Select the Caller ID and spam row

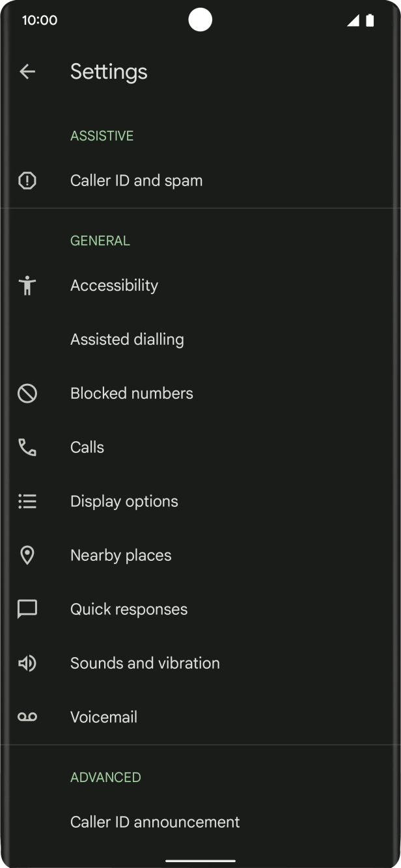pos(137,180)
